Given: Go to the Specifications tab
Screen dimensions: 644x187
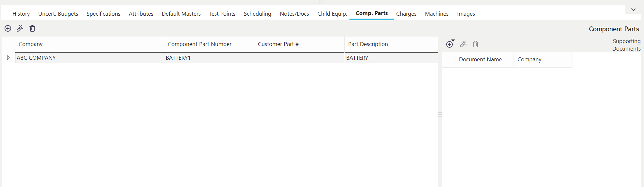Looking at the screenshot, I should [103, 14].
